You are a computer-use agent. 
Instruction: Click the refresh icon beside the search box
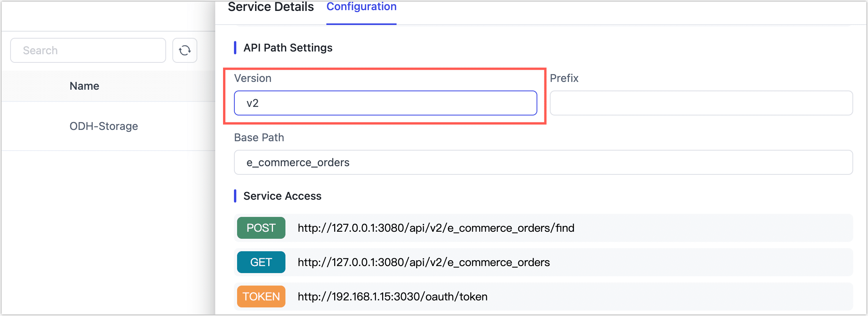tap(184, 50)
